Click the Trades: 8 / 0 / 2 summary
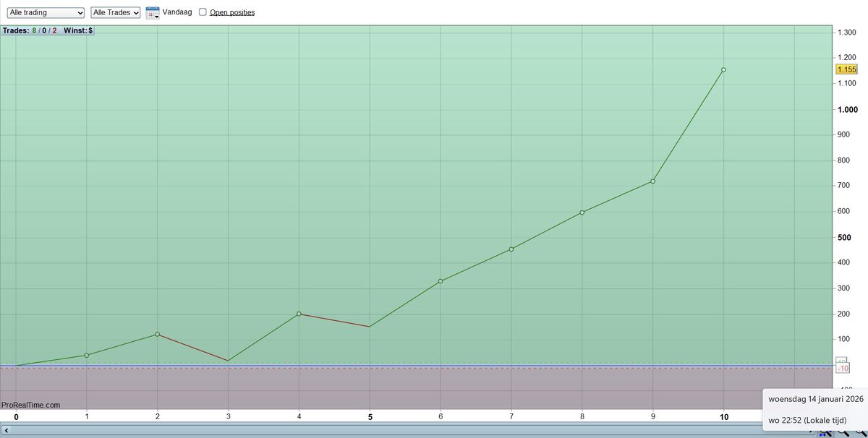The image size is (868, 438). (30, 30)
